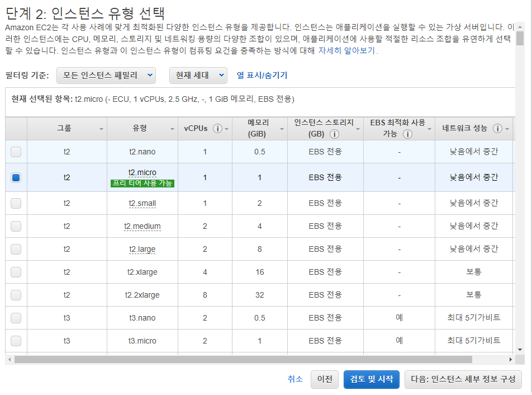Click the t3.micro type cell

[142, 341]
